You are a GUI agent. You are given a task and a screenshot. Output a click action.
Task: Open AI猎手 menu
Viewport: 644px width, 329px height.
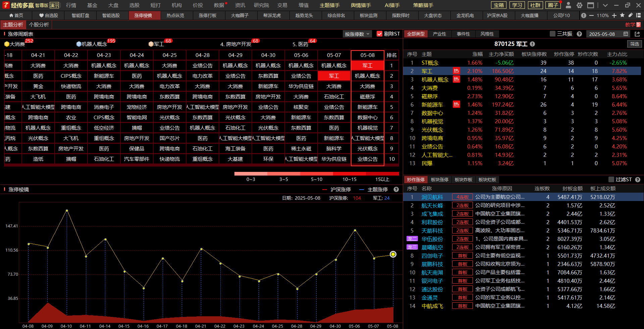[x=392, y=5]
